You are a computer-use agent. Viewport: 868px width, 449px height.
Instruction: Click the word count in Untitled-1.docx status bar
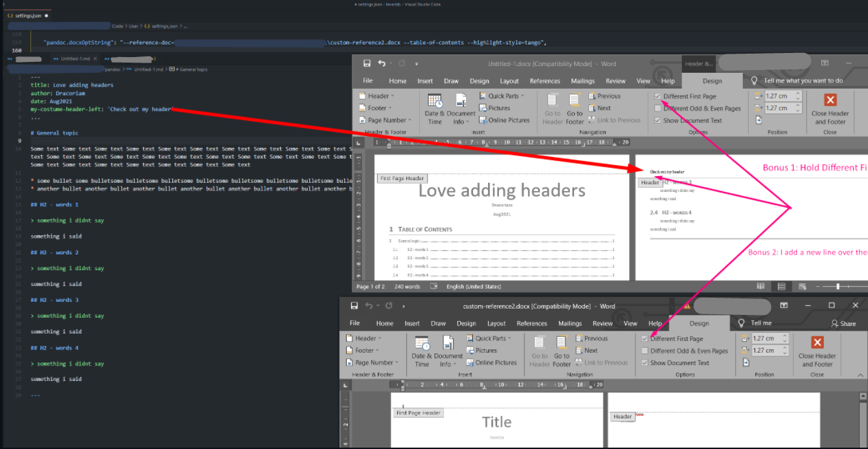pos(408,286)
